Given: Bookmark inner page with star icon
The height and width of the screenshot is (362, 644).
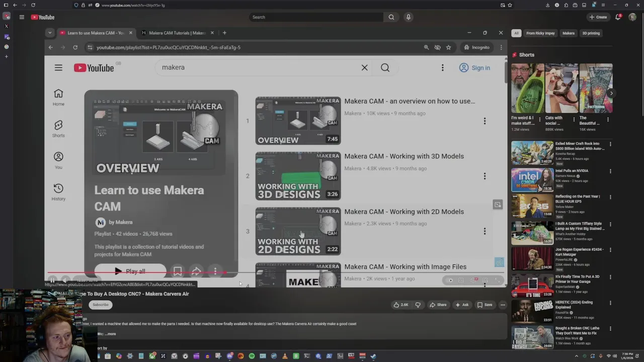Looking at the screenshot, I should click(x=448, y=47).
